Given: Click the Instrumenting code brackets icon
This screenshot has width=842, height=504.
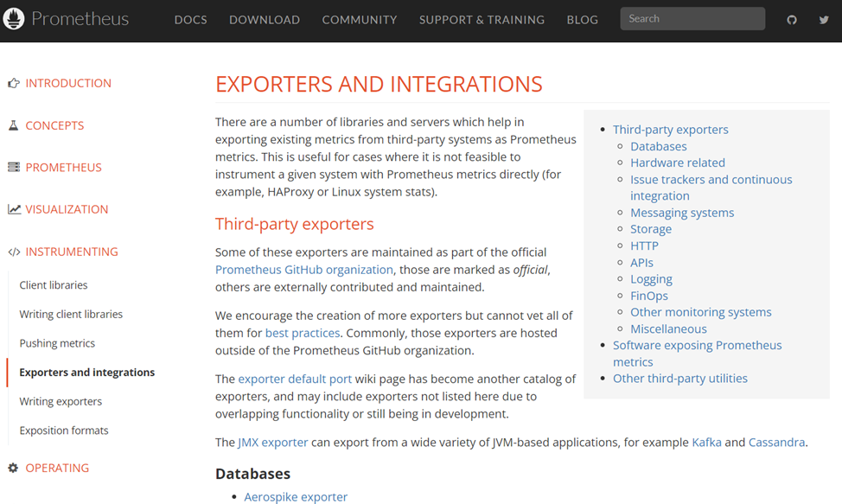Looking at the screenshot, I should pyautogui.click(x=14, y=252).
